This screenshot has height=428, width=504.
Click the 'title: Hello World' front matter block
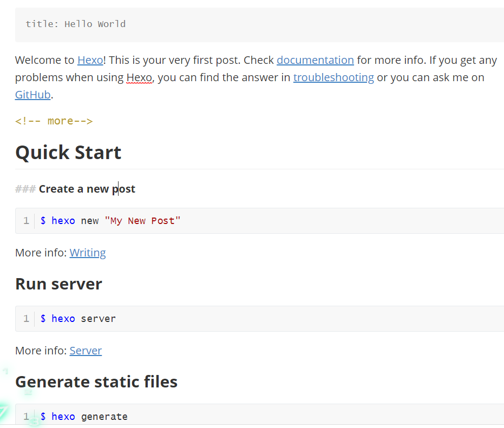[259, 24]
